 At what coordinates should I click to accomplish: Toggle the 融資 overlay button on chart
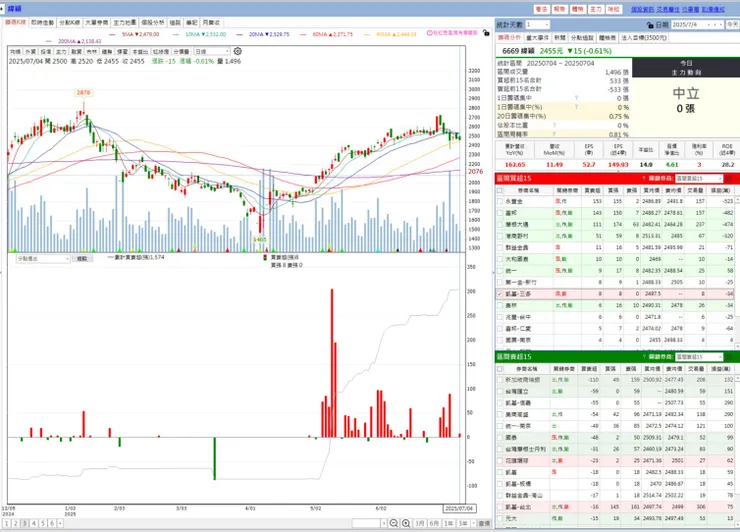click(x=76, y=51)
